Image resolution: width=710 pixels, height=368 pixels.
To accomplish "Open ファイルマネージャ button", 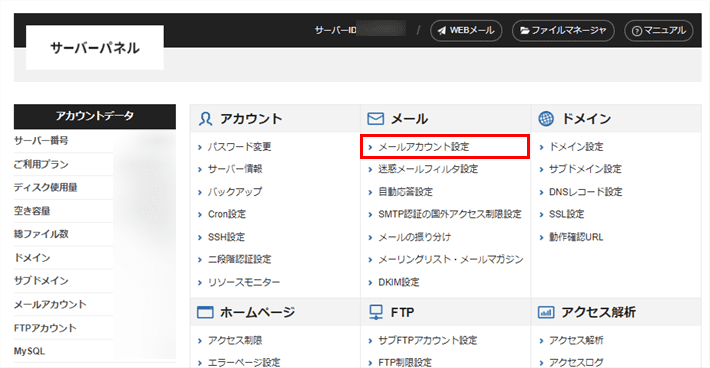I will 563,31.
